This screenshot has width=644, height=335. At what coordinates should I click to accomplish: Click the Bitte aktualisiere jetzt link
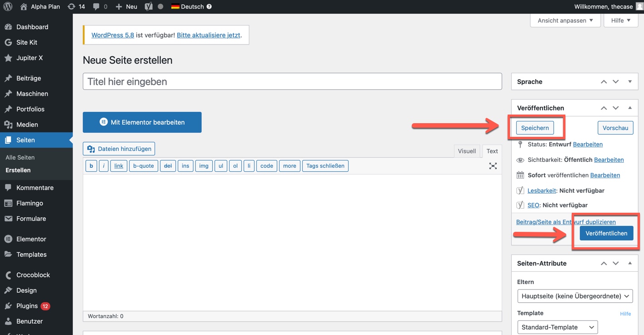[208, 35]
